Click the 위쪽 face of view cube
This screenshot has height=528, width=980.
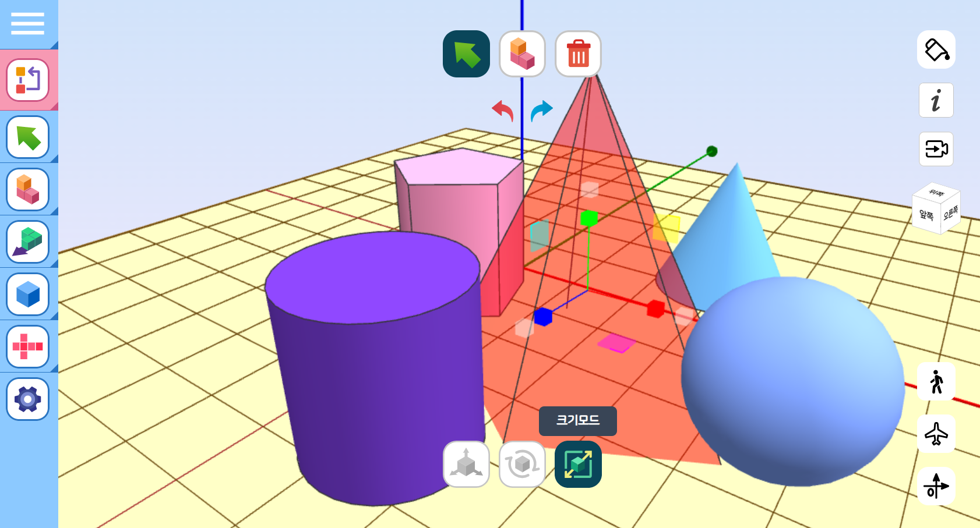[x=936, y=193]
